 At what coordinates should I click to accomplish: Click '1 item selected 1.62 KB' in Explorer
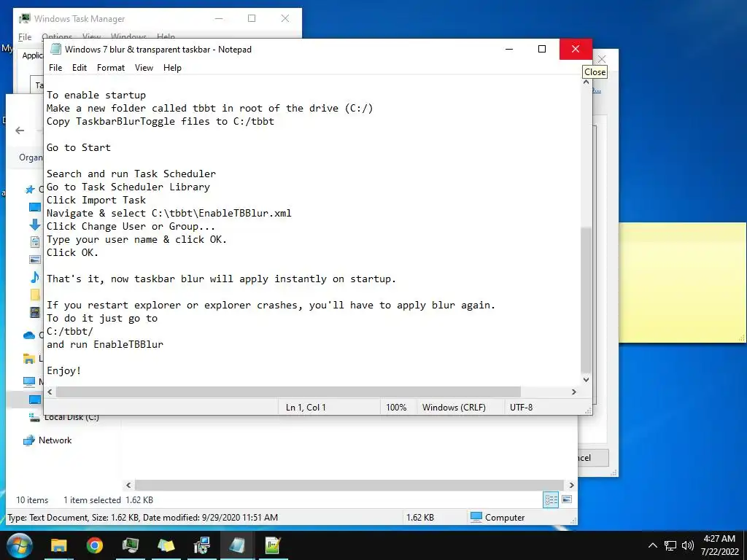108,500
